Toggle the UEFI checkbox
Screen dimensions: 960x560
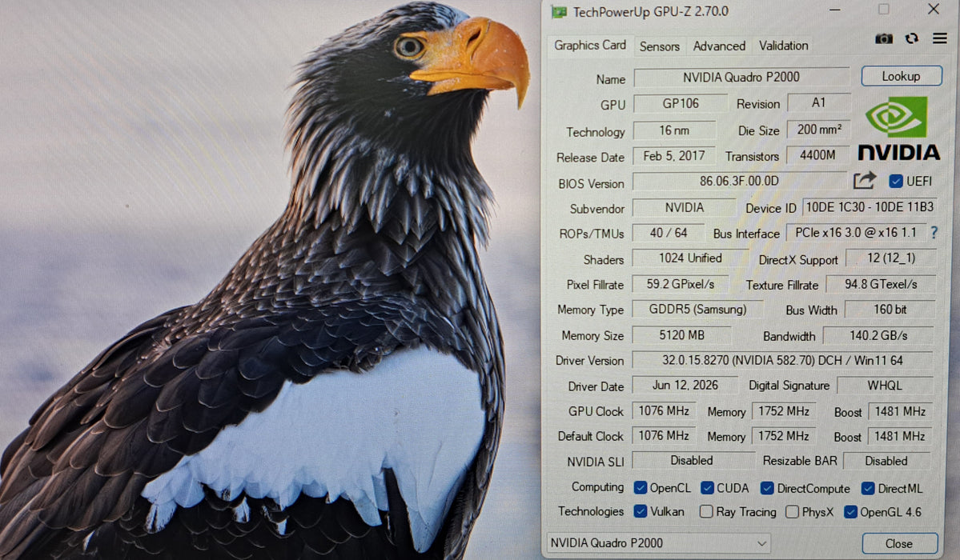(x=896, y=181)
